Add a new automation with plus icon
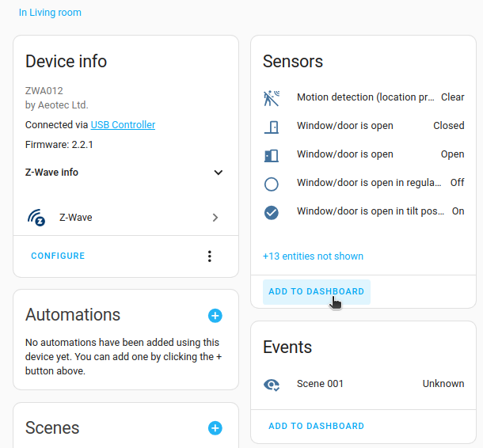This screenshot has height=448, width=483. [215, 316]
